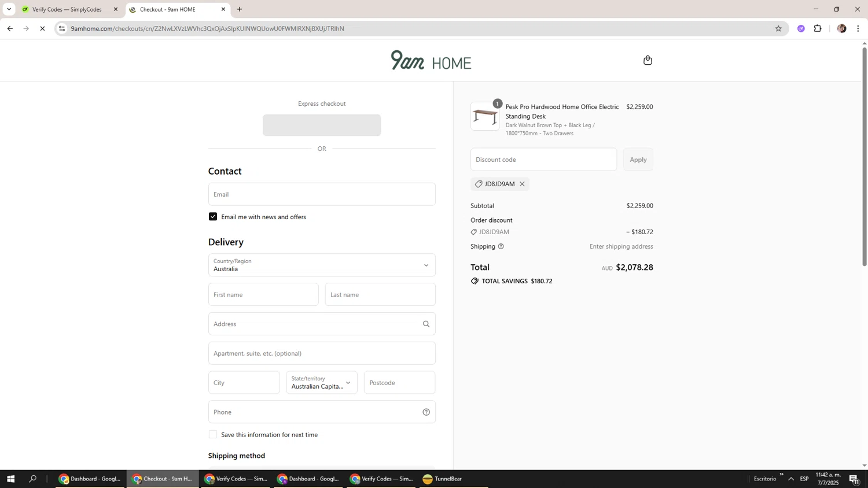868x488 pixels.
Task: Open second Verify Codes taskbar window
Action: pos(381,479)
